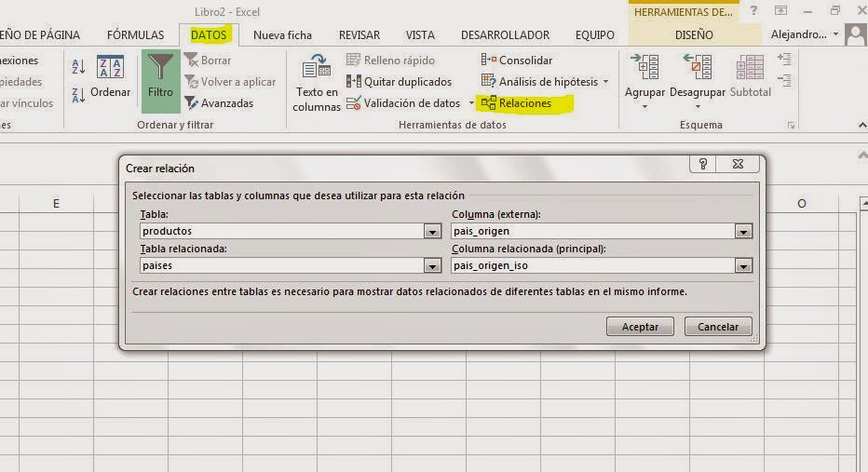868x472 pixels.
Task: Open the VISTA tab
Action: pos(420,34)
